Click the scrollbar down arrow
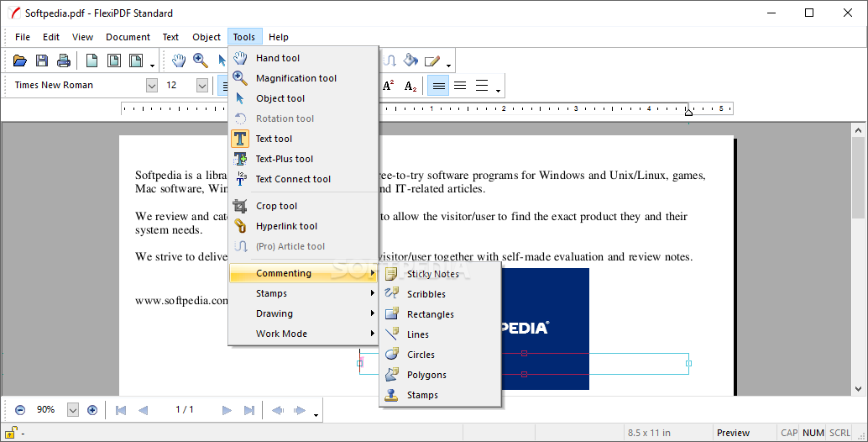This screenshot has width=868, height=442. point(859,389)
